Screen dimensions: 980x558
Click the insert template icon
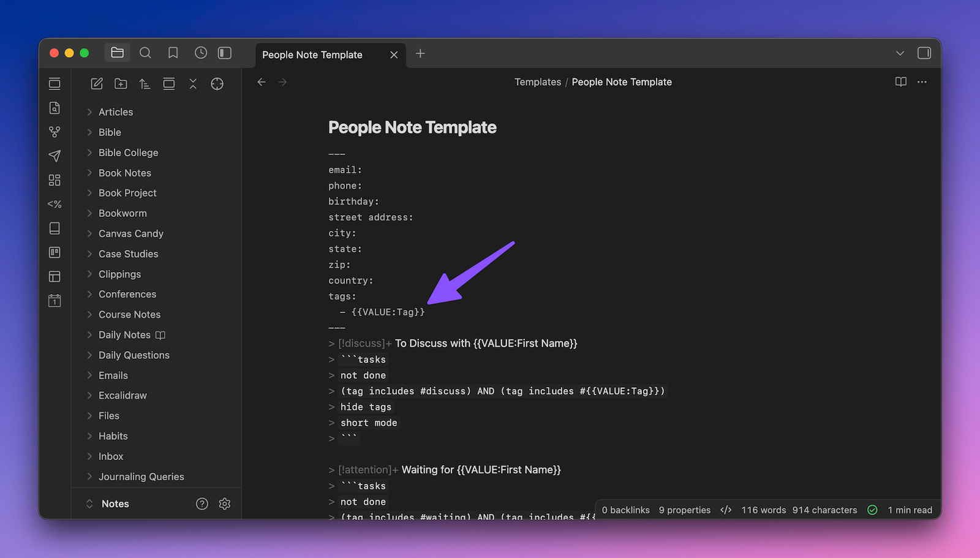coord(55,204)
